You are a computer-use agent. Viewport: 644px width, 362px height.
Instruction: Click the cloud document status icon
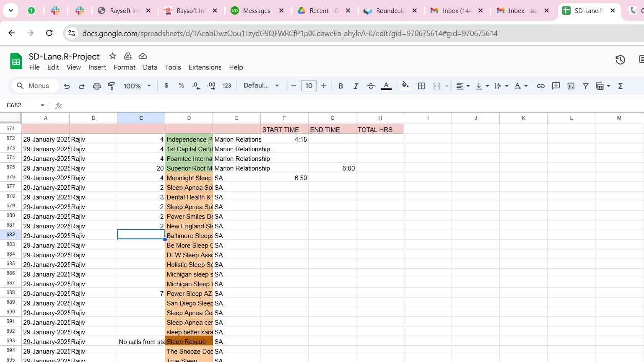[x=143, y=56]
